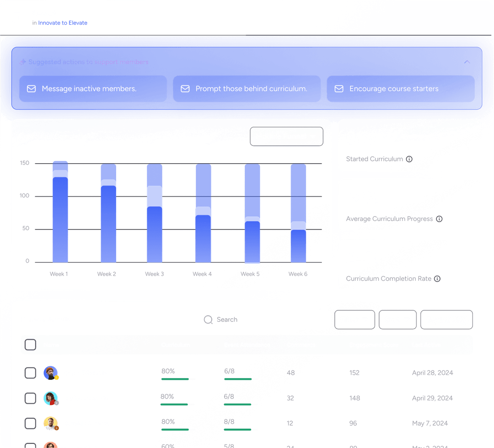This screenshot has height=448, width=494.
Task: Click the envelope icon on 'Message inactive members'
Action: 31,89
